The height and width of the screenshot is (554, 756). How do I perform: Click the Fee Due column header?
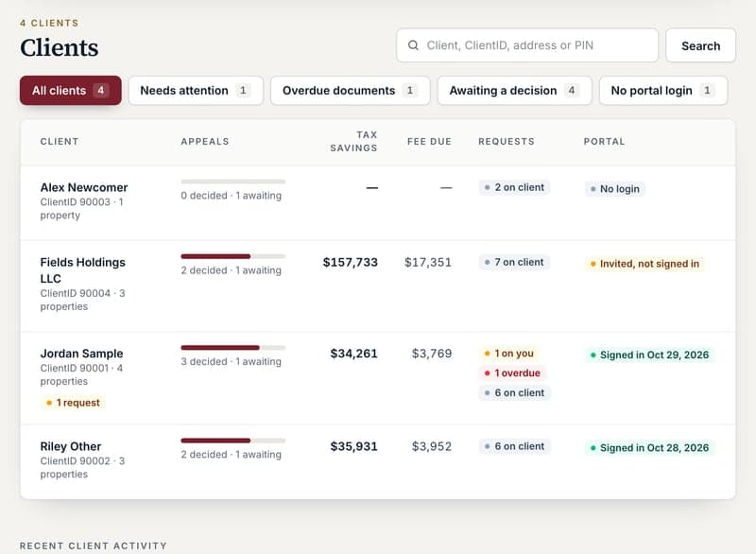(x=429, y=142)
